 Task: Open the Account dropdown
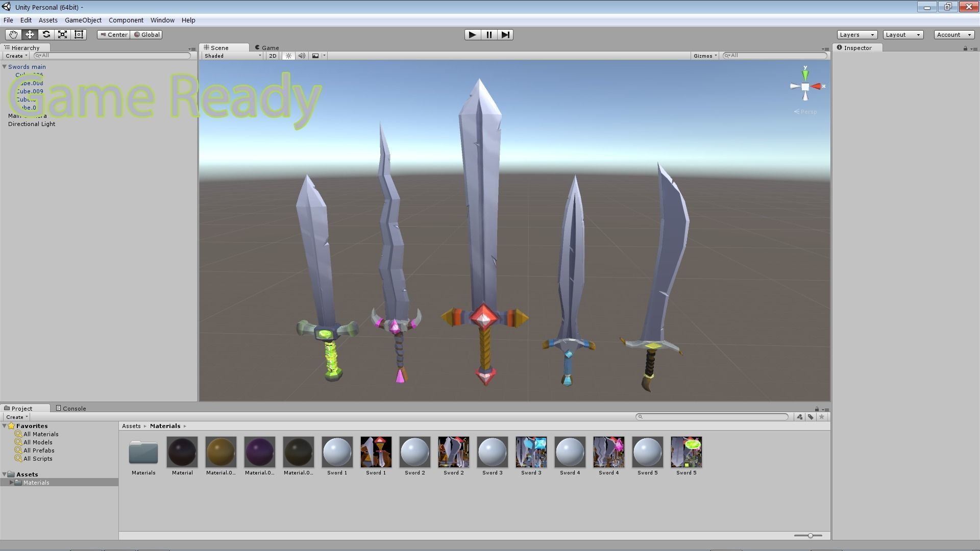coord(954,35)
